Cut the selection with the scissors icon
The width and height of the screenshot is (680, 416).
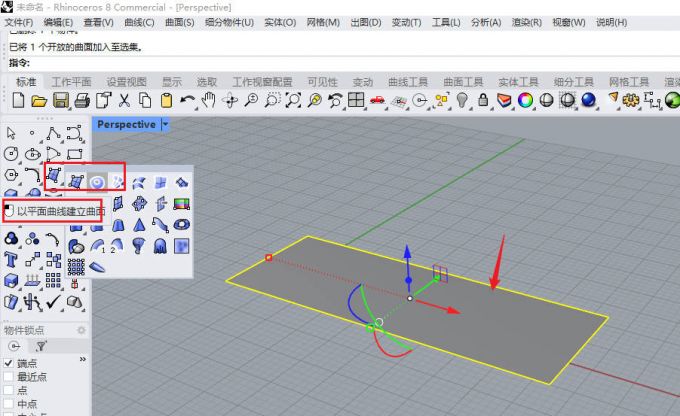click(124, 101)
